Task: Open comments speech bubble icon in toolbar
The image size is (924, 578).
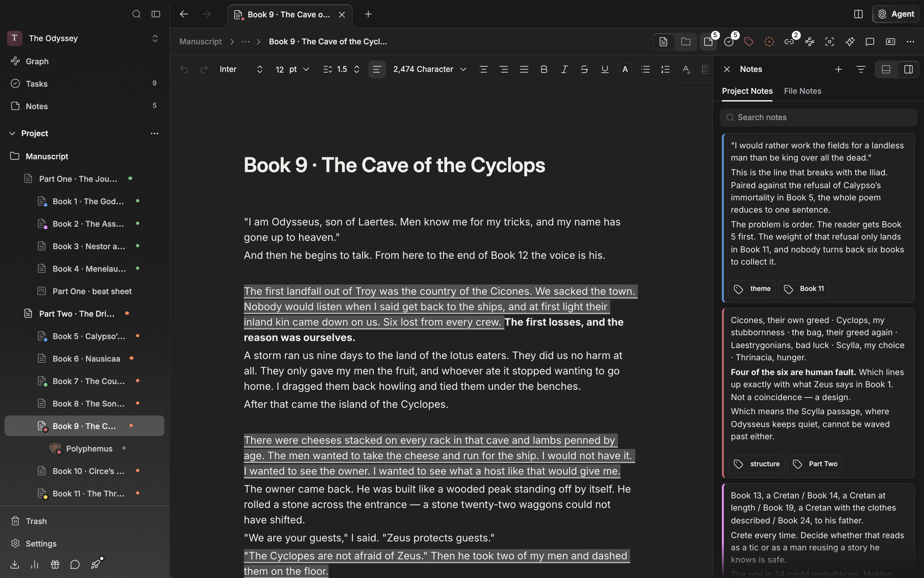Action: click(x=870, y=42)
